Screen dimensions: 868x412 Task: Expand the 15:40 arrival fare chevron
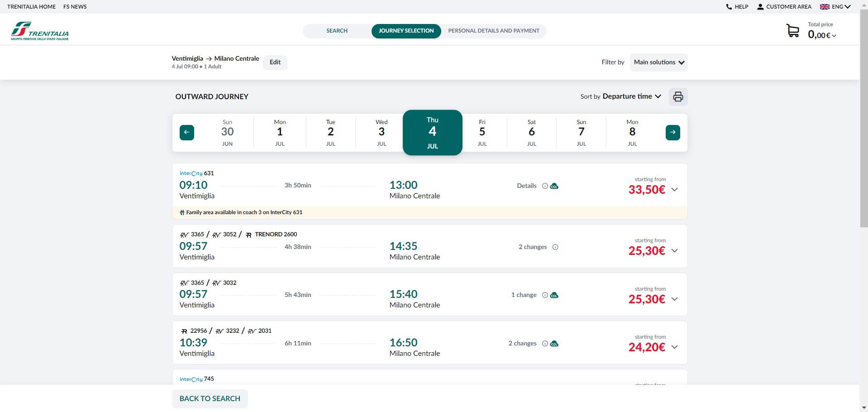pyautogui.click(x=674, y=299)
